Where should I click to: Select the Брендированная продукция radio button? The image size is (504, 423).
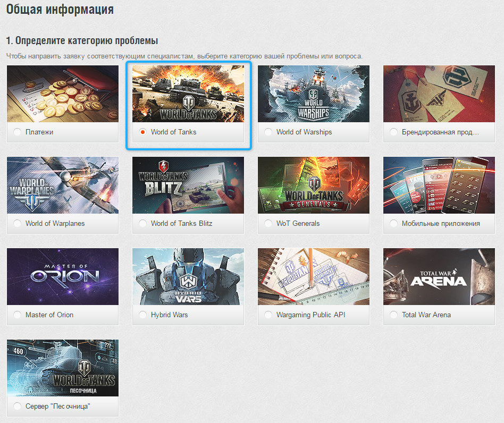pos(393,132)
